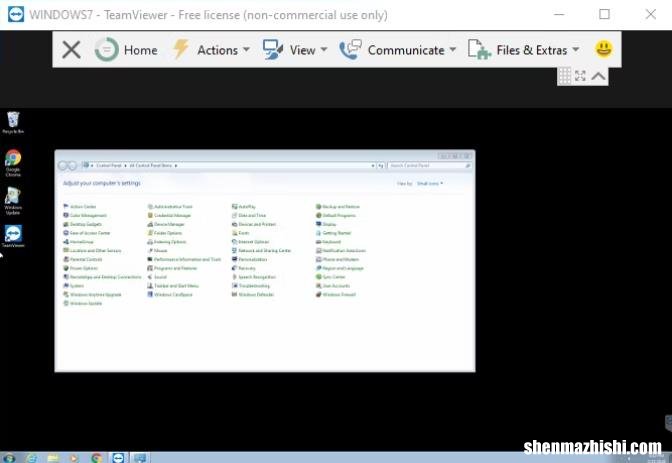The width and height of the screenshot is (672, 463).
Task: Open Personalization
Action: (249, 259)
